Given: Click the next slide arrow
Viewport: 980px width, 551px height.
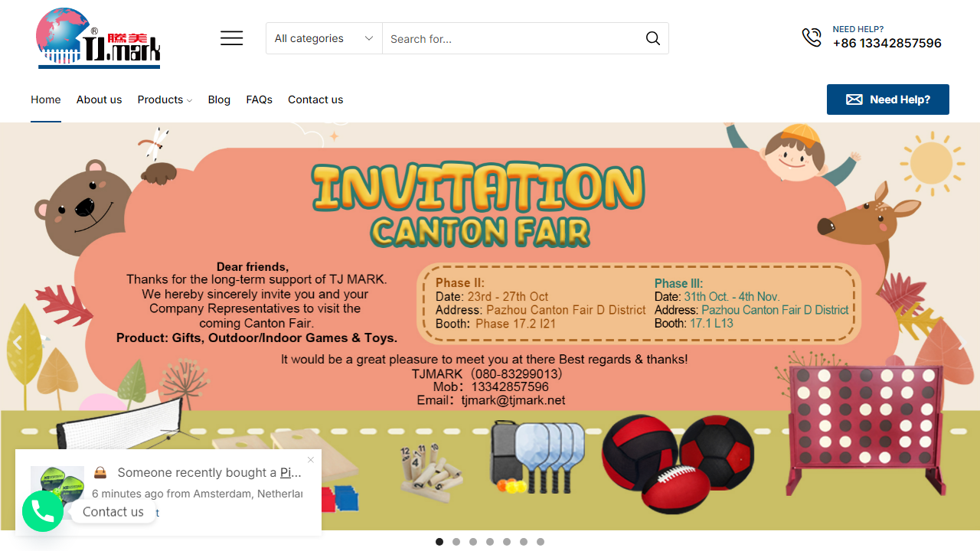Looking at the screenshot, I should click(x=962, y=343).
